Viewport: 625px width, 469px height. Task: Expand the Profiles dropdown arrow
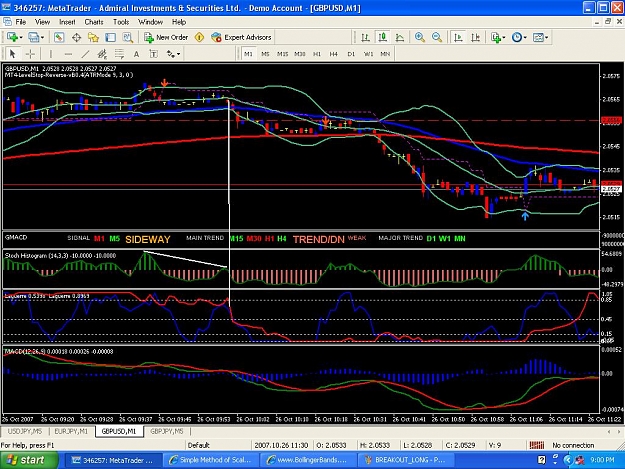click(x=42, y=37)
